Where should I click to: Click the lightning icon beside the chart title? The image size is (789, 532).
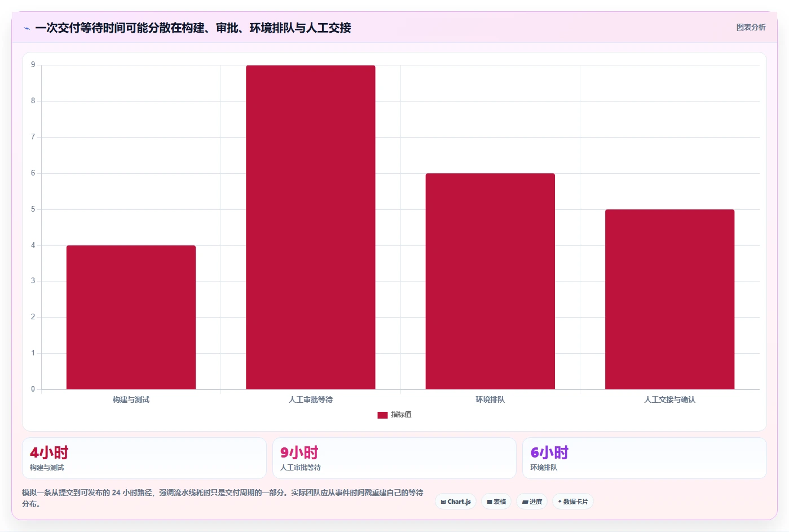click(27, 28)
